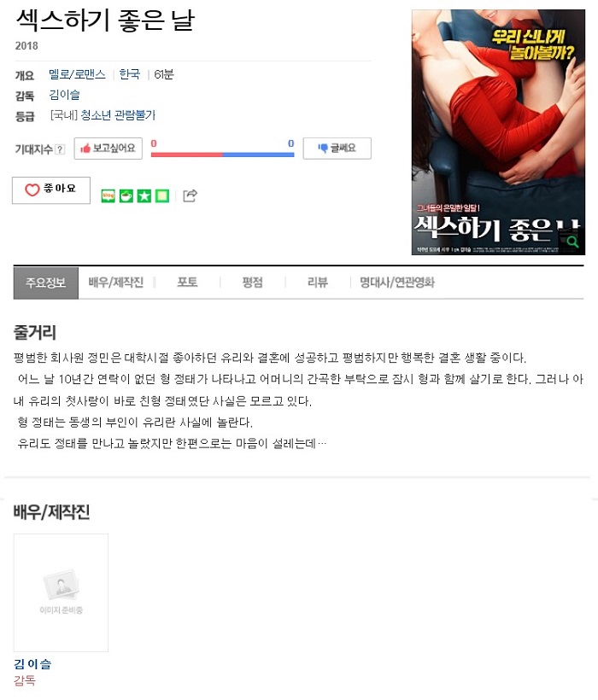598x700 pixels.
Task: Vote thumbs-down 글쎄요
Action: point(337,149)
